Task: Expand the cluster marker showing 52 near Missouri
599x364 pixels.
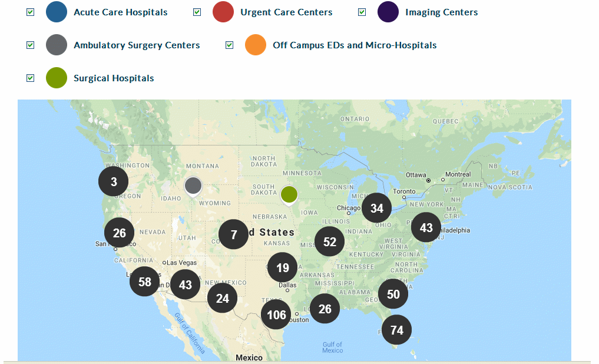Action: tap(330, 241)
